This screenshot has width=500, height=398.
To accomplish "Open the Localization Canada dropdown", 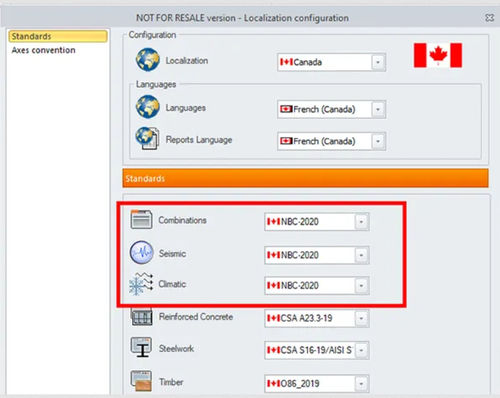I will click(x=378, y=62).
